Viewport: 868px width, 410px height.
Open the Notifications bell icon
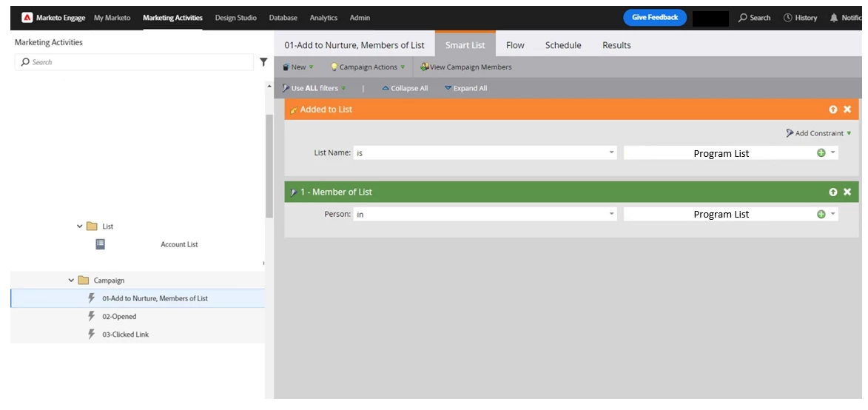[x=834, y=18]
